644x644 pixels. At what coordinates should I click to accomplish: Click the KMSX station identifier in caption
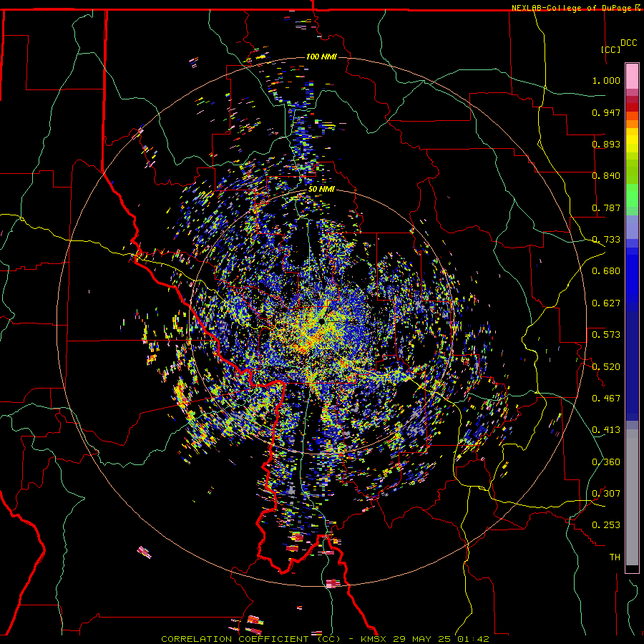click(x=374, y=639)
